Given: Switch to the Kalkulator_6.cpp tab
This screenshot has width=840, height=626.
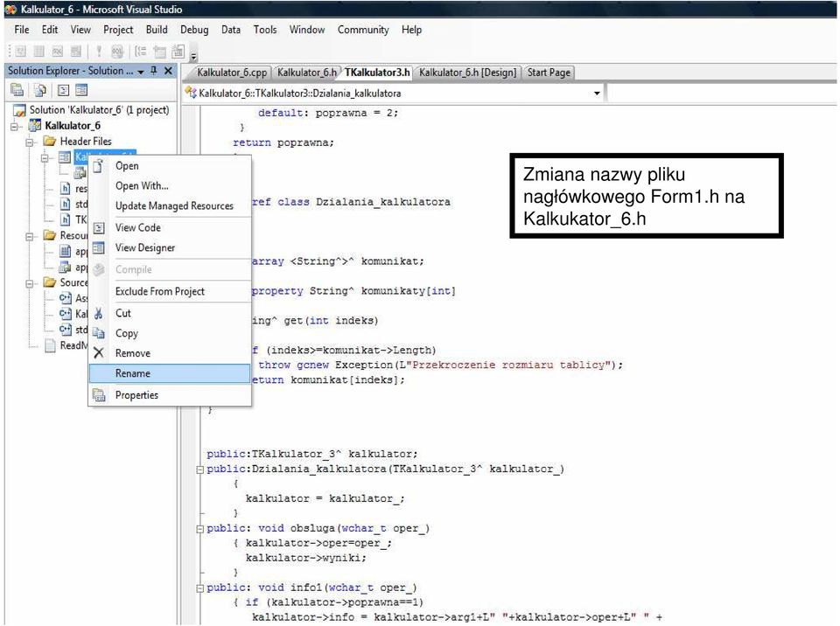Looking at the screenshot, I should (x=231, y=73).
